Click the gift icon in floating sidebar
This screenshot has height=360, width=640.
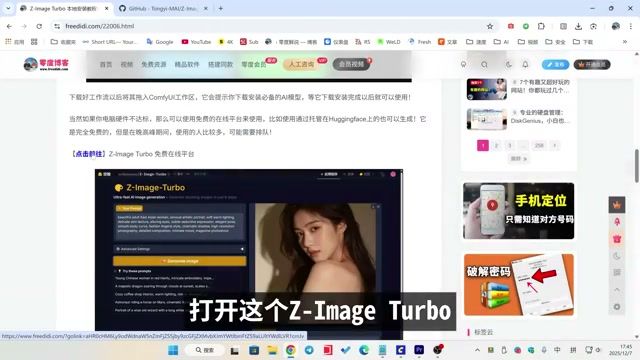pos(617,239)
